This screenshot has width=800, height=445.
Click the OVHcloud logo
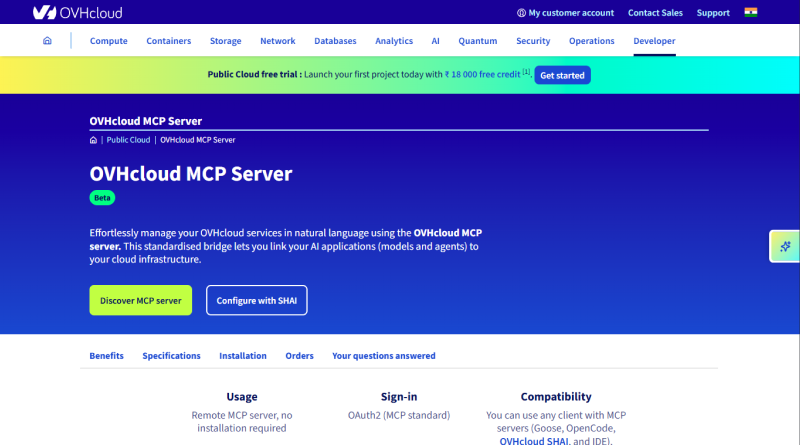tap(78, 12)
